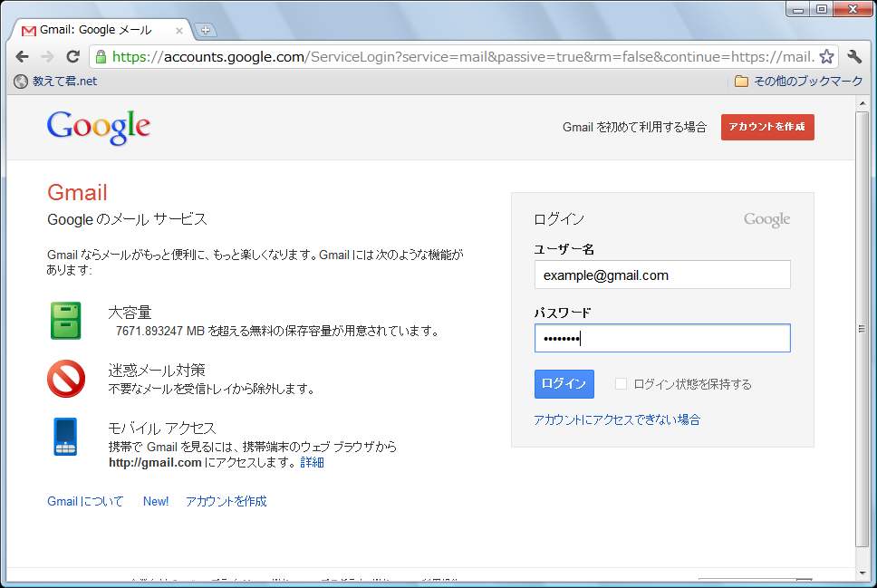Click the Gmail M favicon on the tab

click(x=28, y=31)
